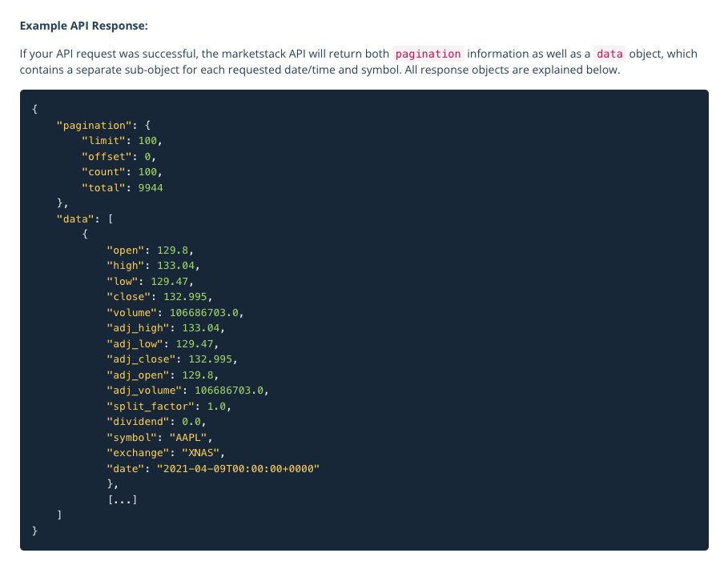Click the "adj_volume": 106686703.0 line

pos(187,391)
